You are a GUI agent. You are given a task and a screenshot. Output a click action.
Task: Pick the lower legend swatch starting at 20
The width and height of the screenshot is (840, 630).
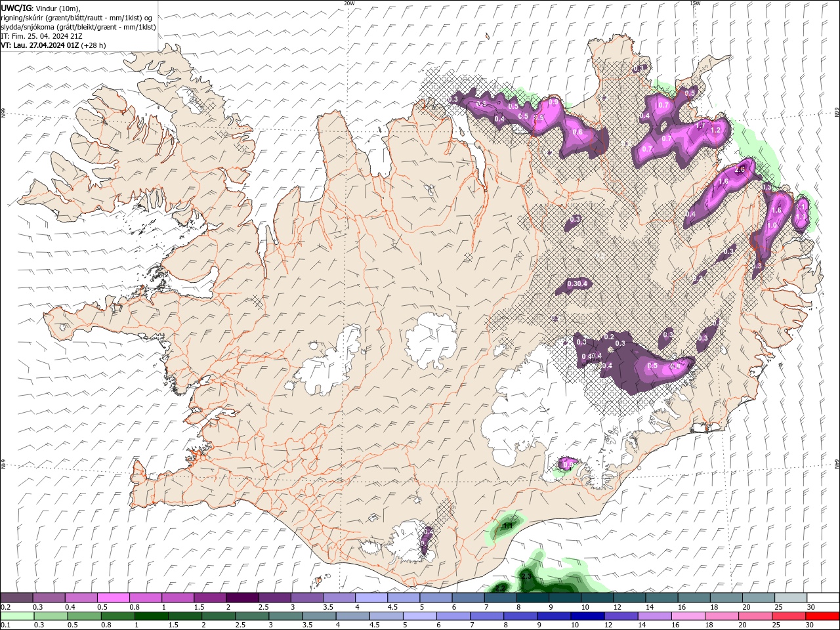pyautogui.click(x=754, y=616)
